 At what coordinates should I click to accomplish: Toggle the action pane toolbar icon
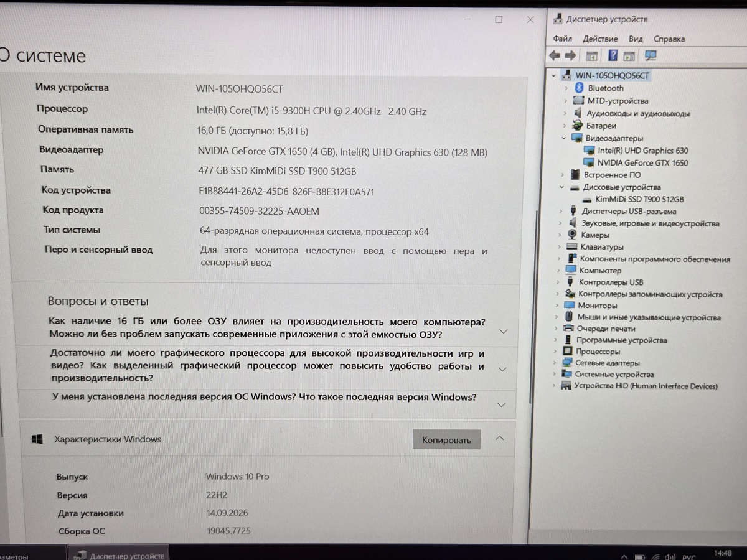point(629,56)
